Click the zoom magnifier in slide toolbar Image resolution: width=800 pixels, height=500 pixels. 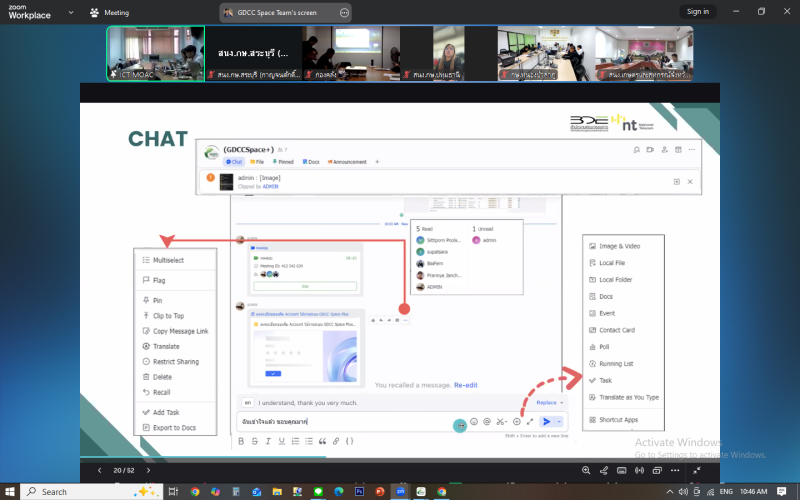(x=587, y=470)
